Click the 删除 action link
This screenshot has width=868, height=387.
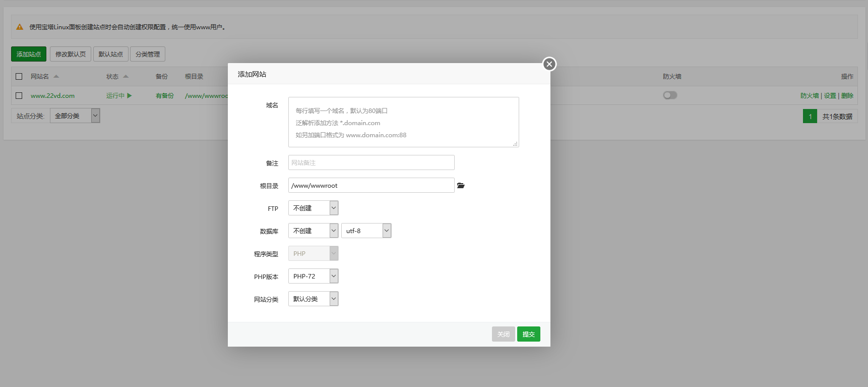click(x=847, y=96)
